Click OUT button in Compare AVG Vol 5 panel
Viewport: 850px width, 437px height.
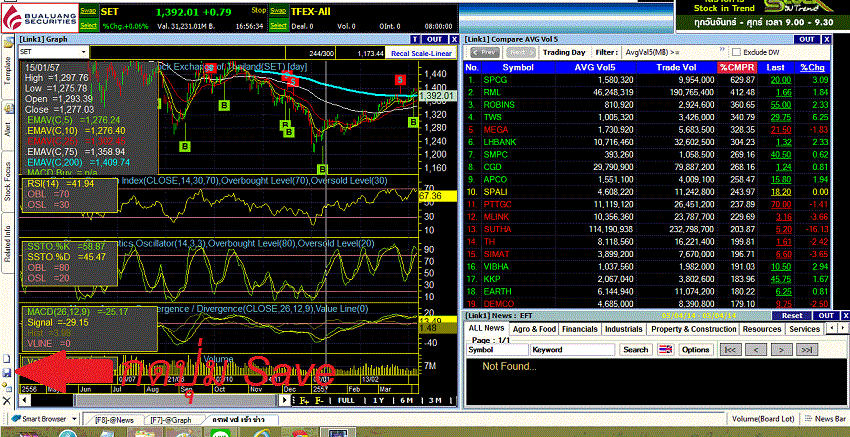(x=807, y=39)
